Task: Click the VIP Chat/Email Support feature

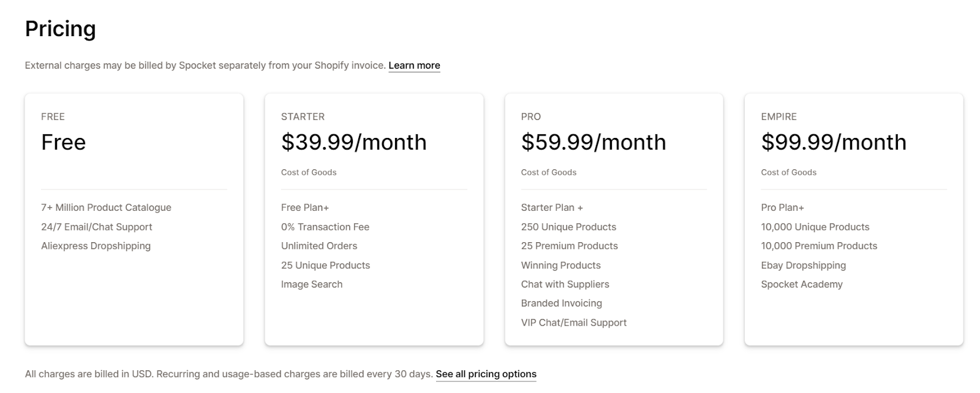Action: pyautogui.click(x=573, y=322)
